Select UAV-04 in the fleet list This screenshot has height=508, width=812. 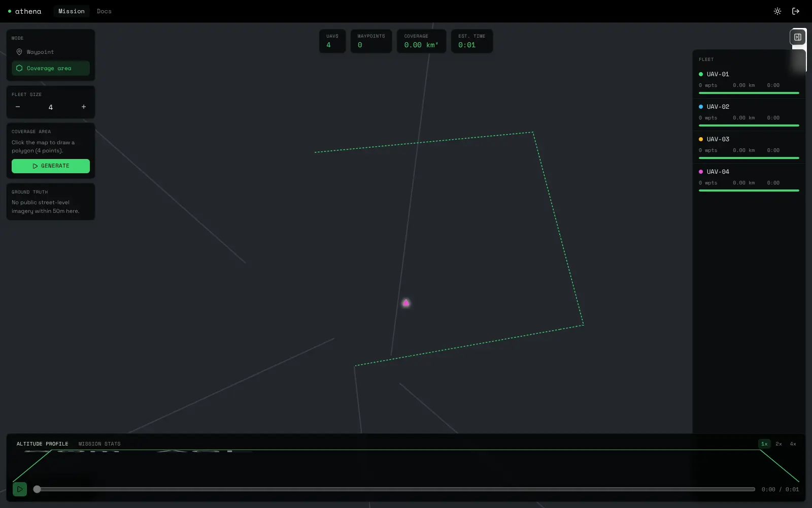(x=749, y=179)
